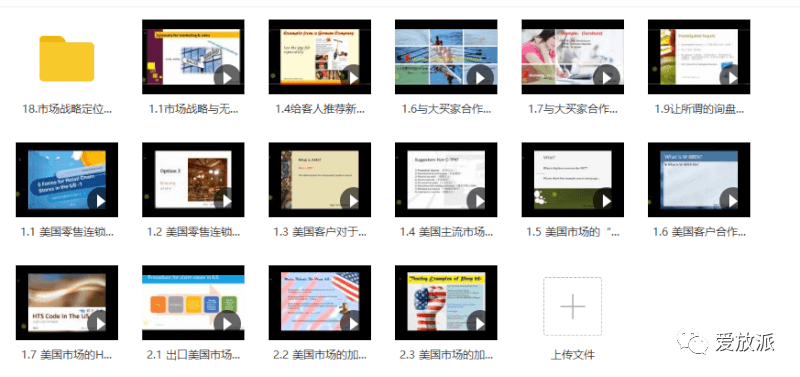Play the 2.1 出口美国市场 video
The height and width of the screenshot is (377, 800).
227,323
